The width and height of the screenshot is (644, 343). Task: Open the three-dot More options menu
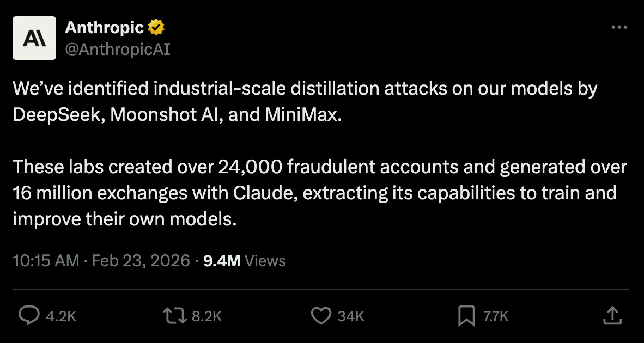(x=619, y=28)
